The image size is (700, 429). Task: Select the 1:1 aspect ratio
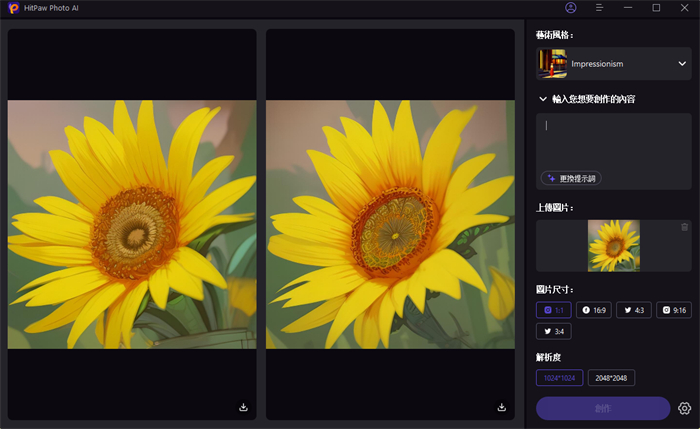coord(553,310)
